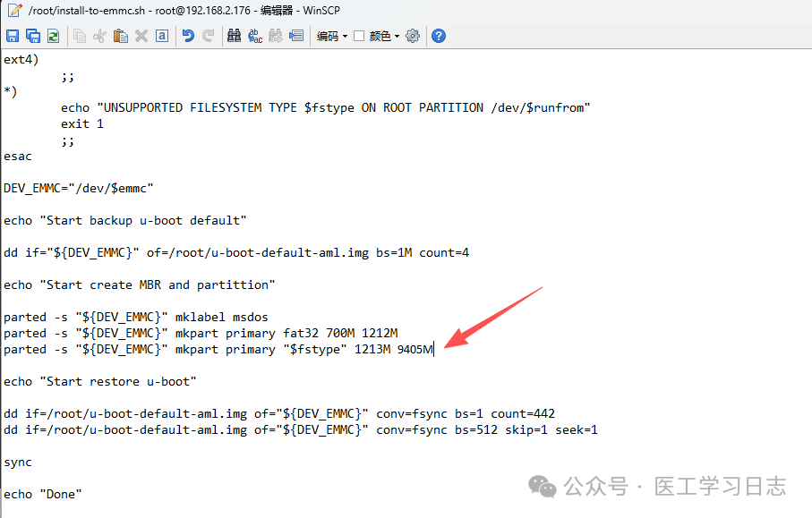Click the white color swatch box
Image resolution: width=812 pixels, height=518 pixels.
coord(359,37)
